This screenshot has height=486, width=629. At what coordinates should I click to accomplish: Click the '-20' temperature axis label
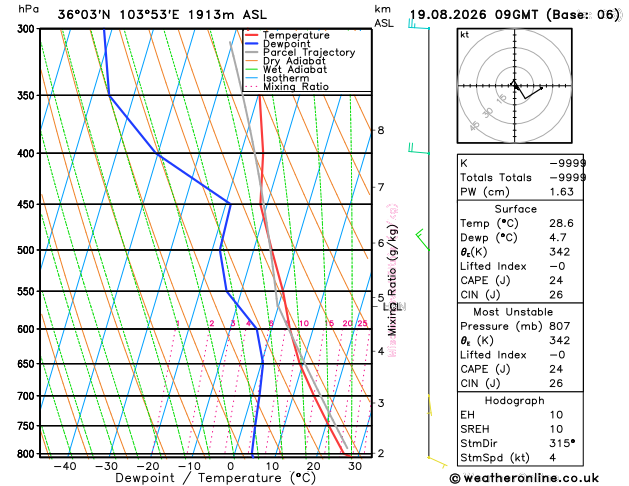pos(147,466)
